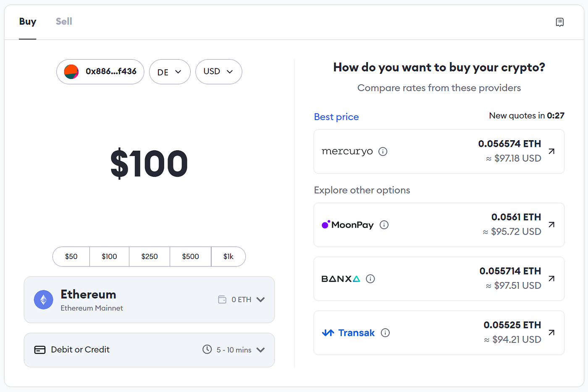
Task: Click the Best price label
Action: tap(336, 117)
